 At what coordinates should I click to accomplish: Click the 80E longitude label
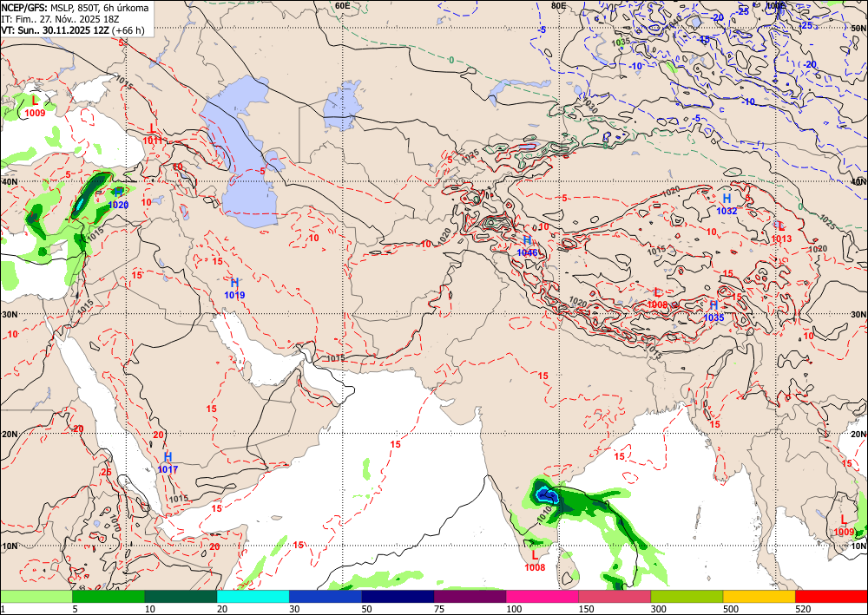558,5
